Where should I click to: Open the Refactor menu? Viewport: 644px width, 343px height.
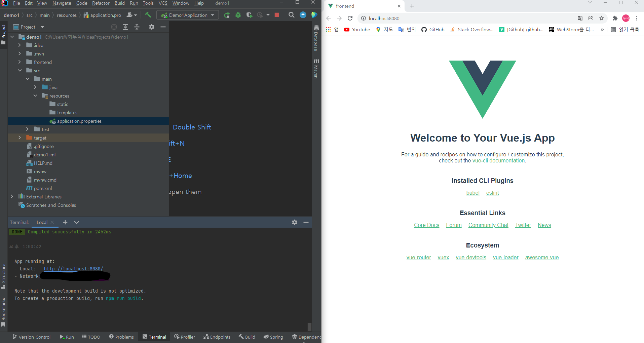(101, 3)
